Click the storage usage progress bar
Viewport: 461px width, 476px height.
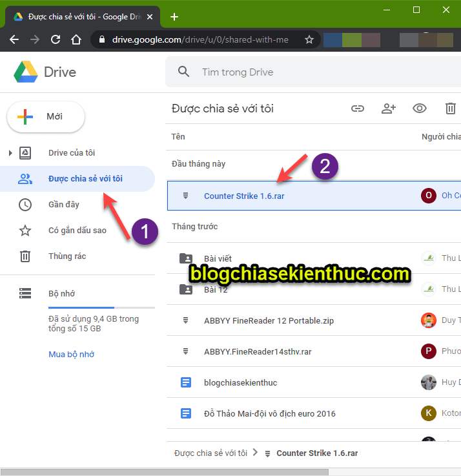pyautogui.click(x=101, y=308)
